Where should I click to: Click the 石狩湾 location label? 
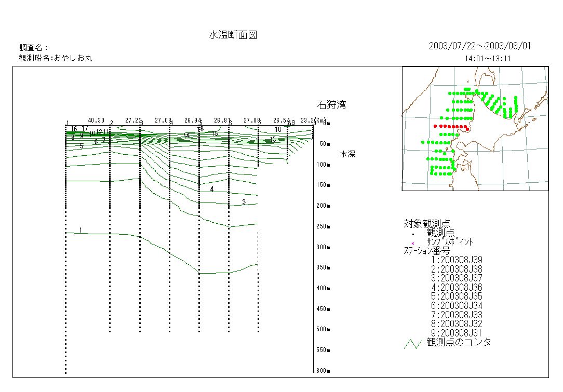pos(331,105)
